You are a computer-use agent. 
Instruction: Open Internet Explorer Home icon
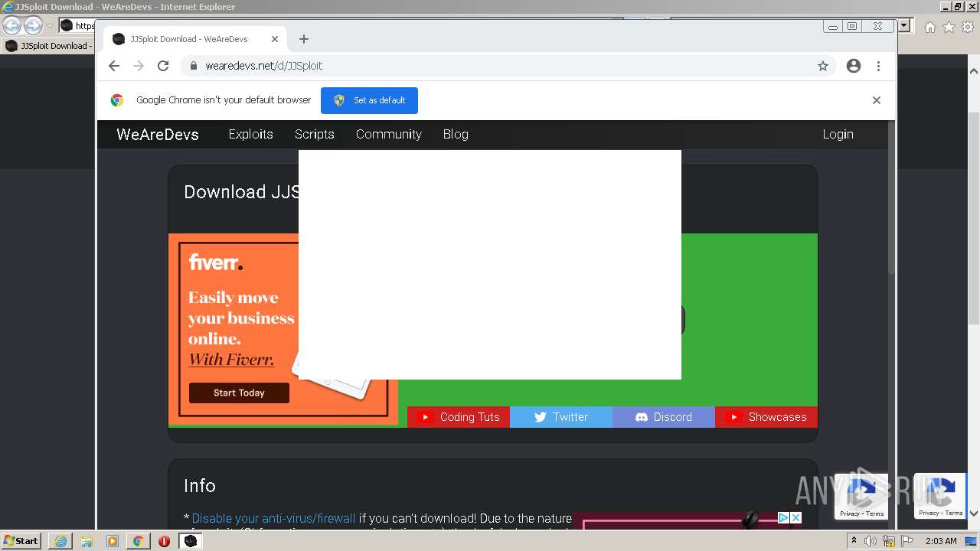tap(929, 27)
